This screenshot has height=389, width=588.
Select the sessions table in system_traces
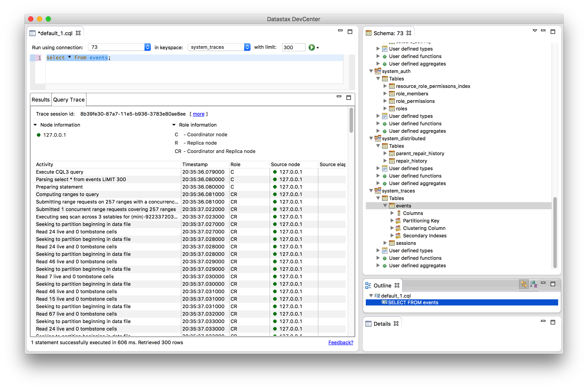pyautogui.click(x=406, y=243)
